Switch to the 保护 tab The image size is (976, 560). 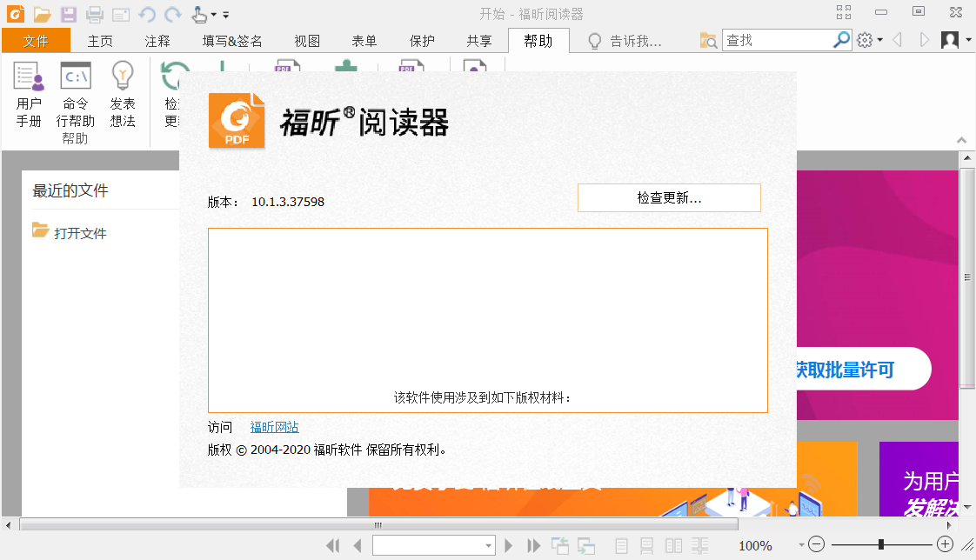pos(422,41)
